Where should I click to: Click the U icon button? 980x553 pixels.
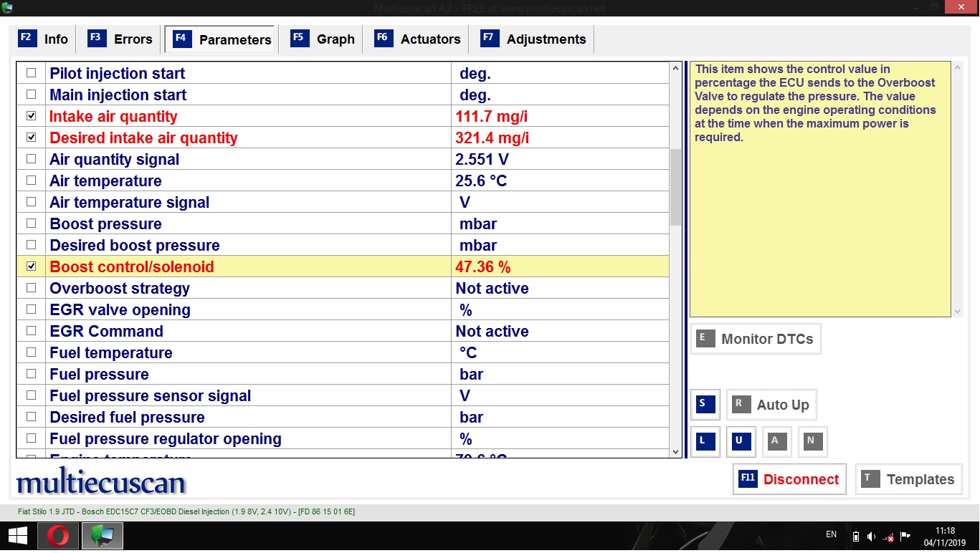[x=741, y=441]
